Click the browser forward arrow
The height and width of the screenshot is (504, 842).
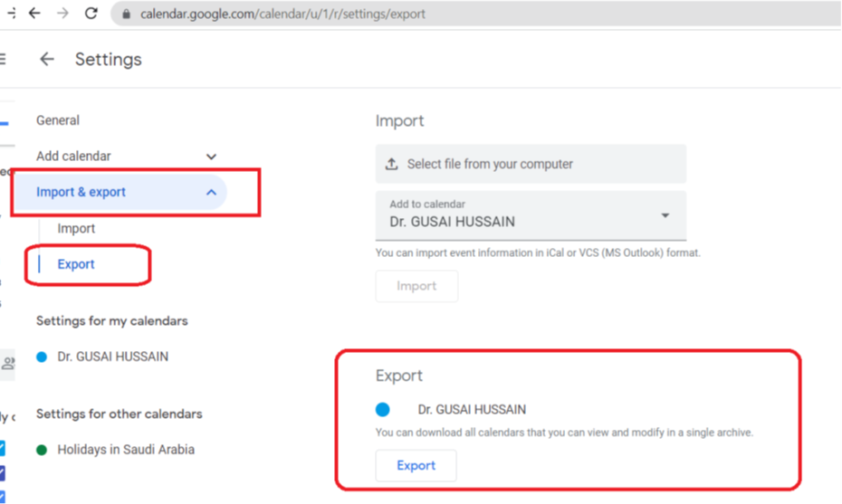pos(62,14)
